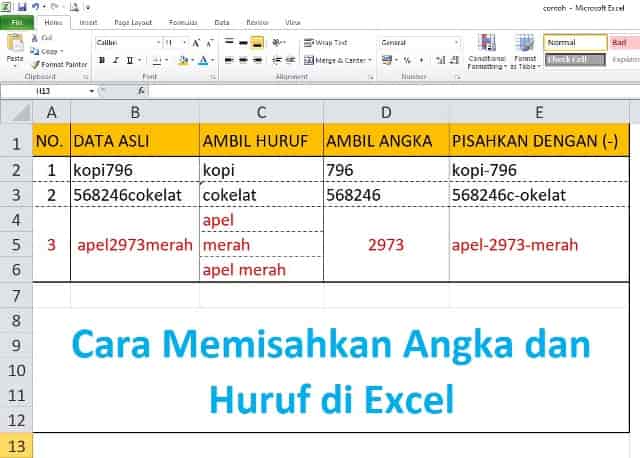640x458 pixels.
Task: Toggle align text left
Action: click(229, 60)
